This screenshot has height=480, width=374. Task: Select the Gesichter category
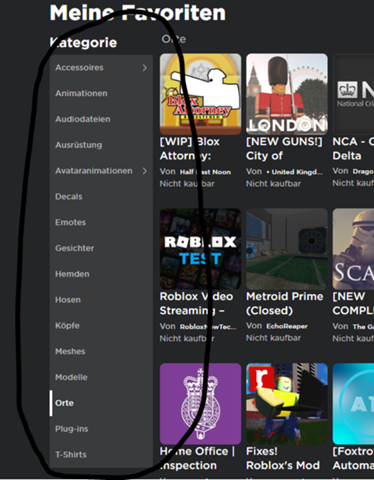click(x=101, y=248)
